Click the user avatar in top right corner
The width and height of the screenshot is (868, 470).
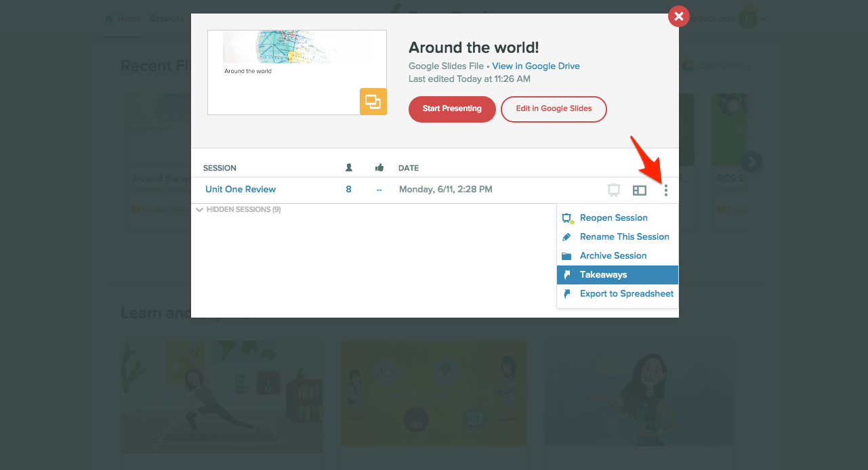point(748,18)
